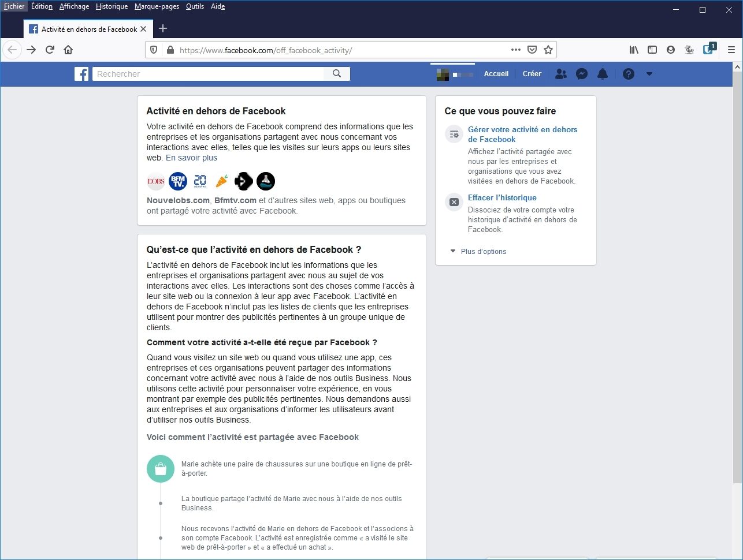Screen dimensions: 743x560
Task: Go back to the previous page
Action: click(x=12, y=50)
